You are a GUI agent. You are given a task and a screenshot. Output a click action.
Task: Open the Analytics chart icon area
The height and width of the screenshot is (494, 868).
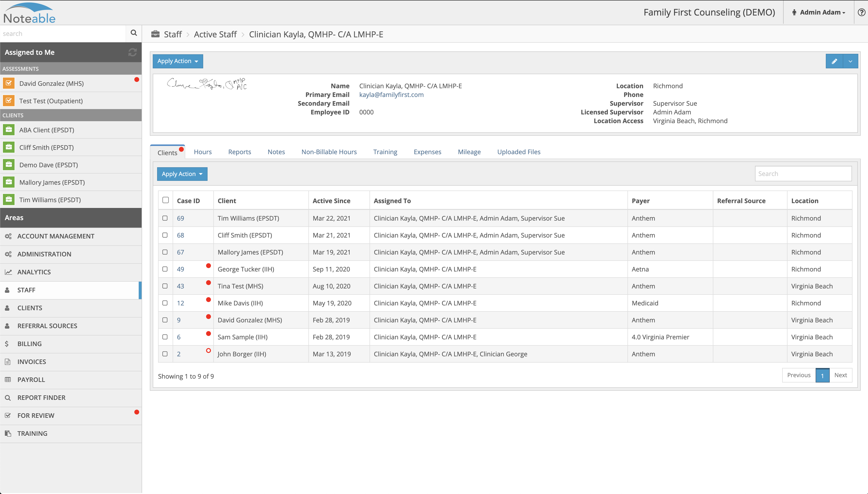tap(8, 272)
